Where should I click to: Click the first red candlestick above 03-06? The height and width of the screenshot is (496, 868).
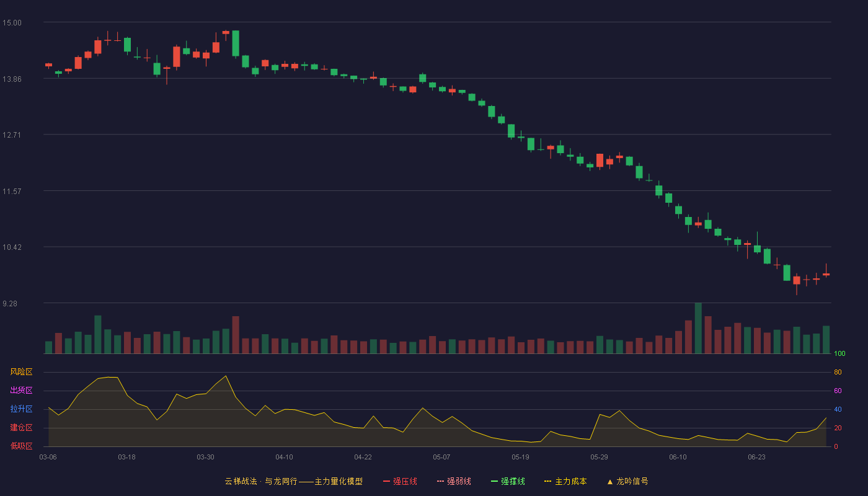point(48,64)
